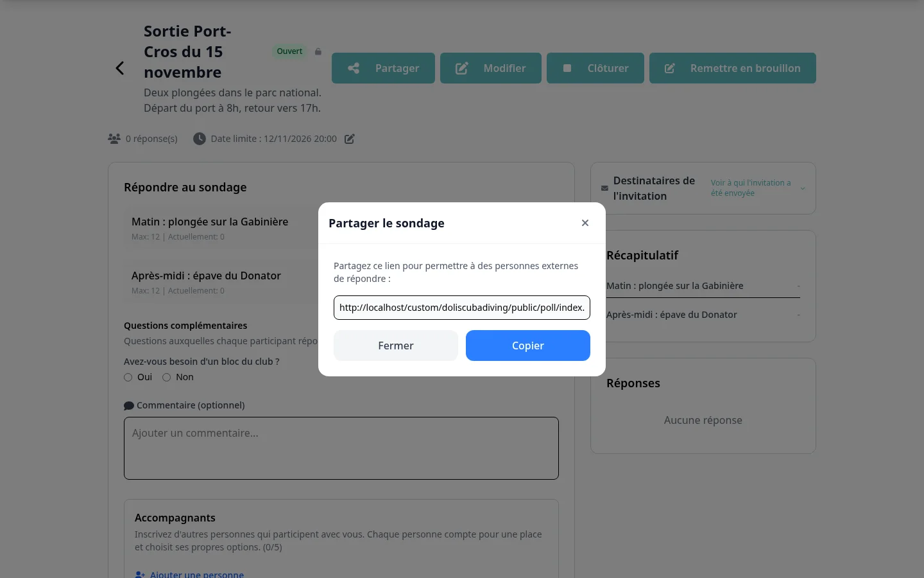Screen dimensions: 924x578
Task: Open the Partager share button
Action: 383,68
